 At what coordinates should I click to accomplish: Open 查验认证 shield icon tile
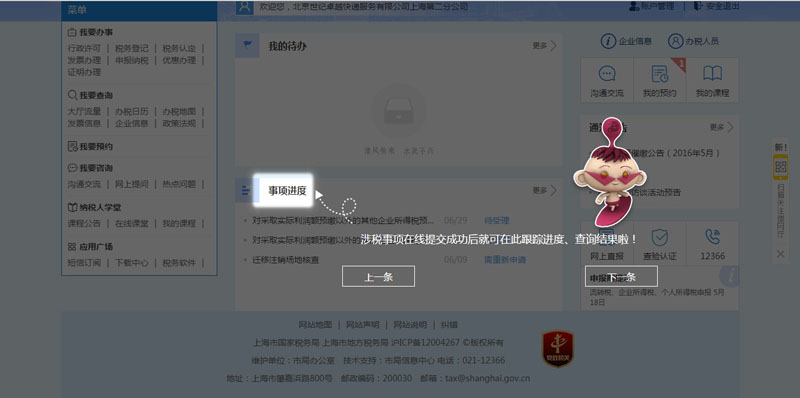pos(660,244)
